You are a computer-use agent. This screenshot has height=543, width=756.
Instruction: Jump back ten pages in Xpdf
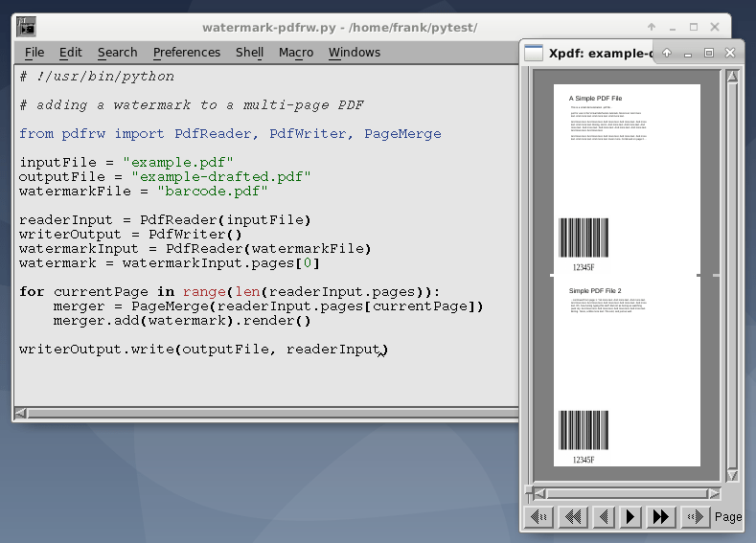click(573, 517)
